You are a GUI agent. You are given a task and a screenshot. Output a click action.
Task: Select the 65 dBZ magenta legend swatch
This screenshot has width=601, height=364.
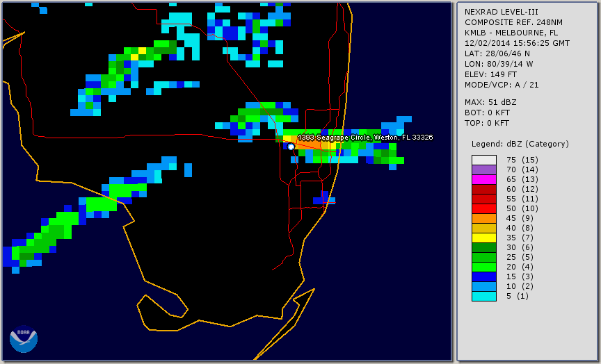pos(484,179)
